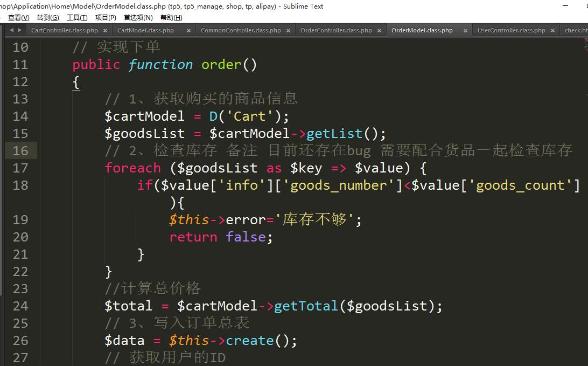Open the 帮助(H) menu
Viewport: 588px width, 366px height.
171,18
